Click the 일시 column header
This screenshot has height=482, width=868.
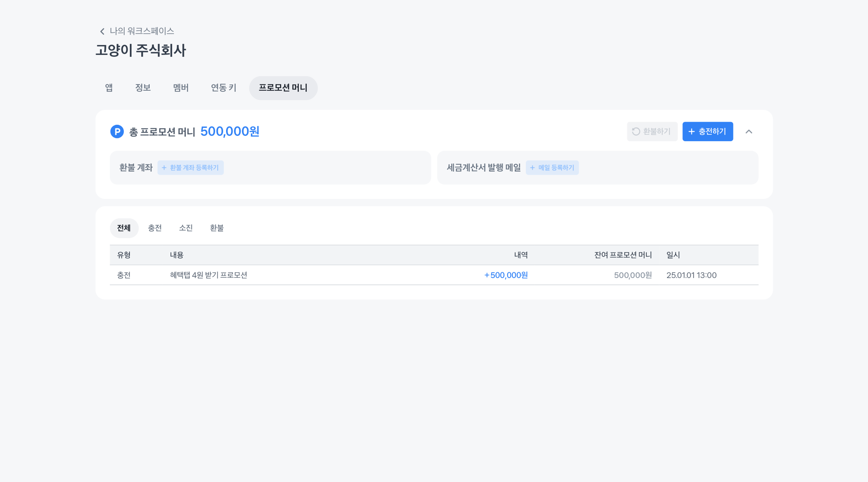(x=673, y=255)
